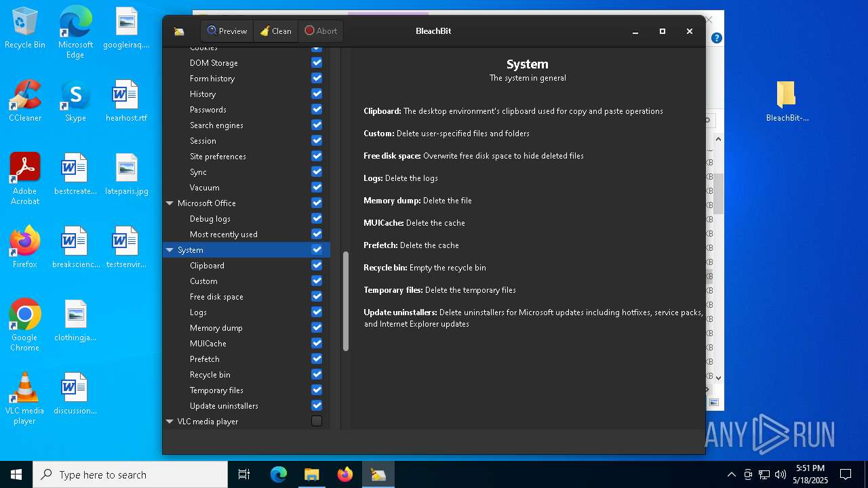Open Adobe Acrobat desktop shortcut
The width and height of the screenshot is (868, 488).
point(25,179)
